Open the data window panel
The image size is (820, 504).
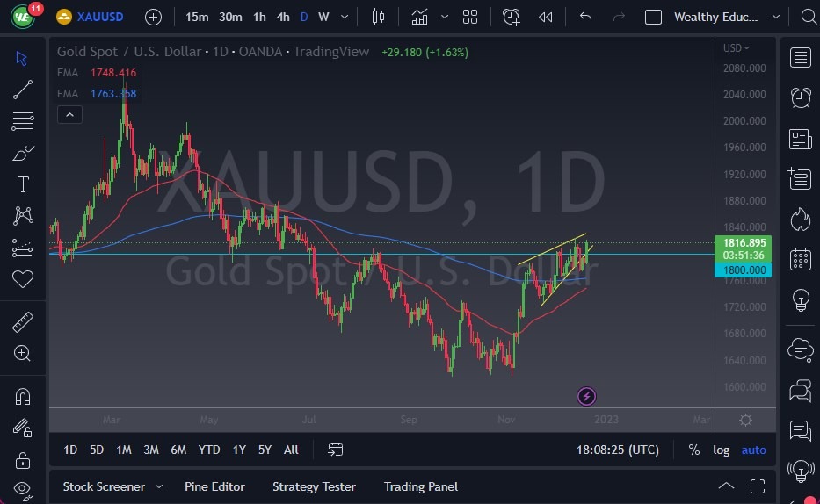(x=800, y=178)
